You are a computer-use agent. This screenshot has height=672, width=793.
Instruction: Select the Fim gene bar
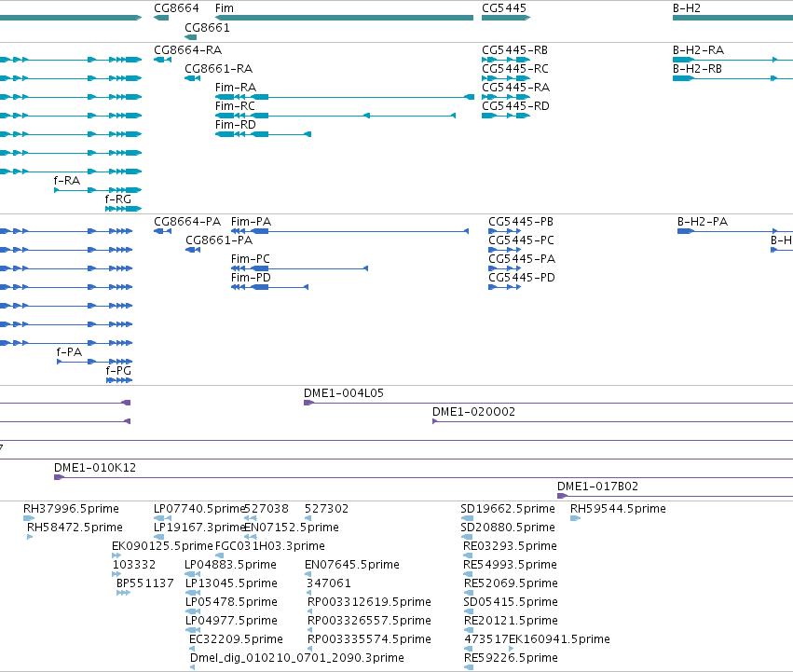[x=345, y=18]
